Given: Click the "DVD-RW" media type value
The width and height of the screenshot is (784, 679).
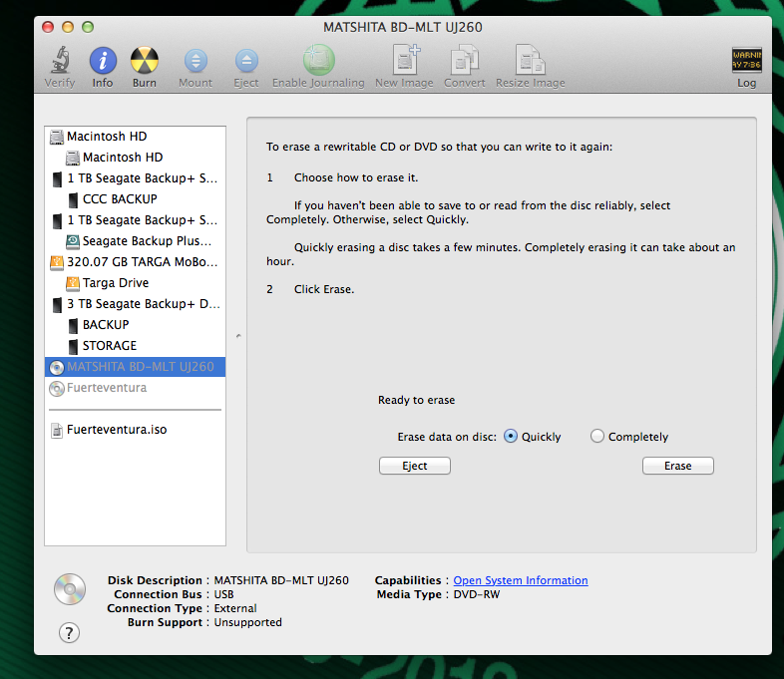Looking at the screenshot, I should (x=477, y=594).
